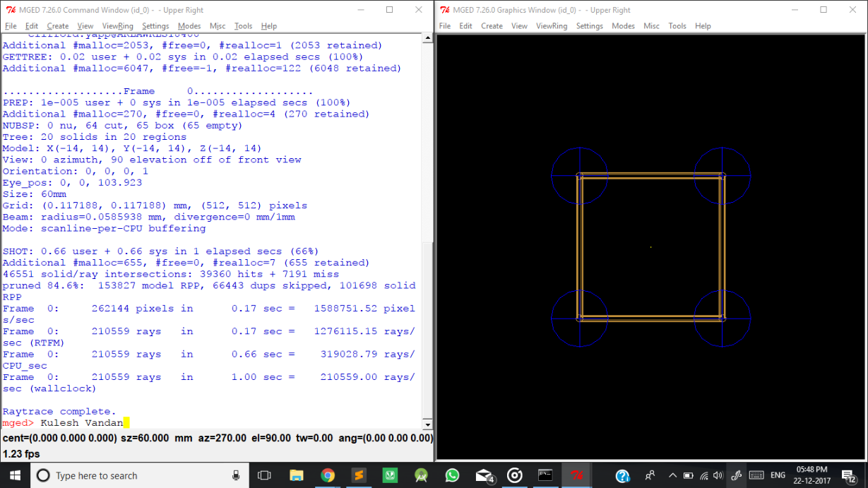Open Sublime Text from taskbar

359,475
